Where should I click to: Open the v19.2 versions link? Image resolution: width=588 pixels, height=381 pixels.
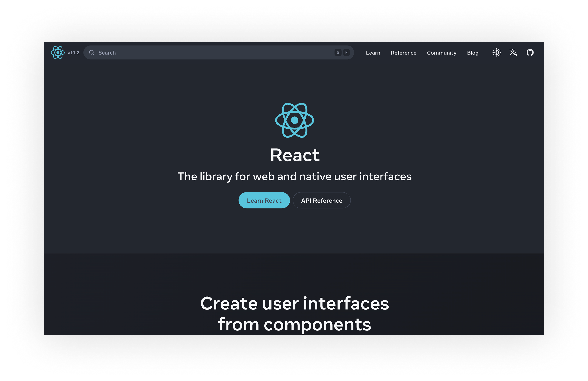[73, 53]
